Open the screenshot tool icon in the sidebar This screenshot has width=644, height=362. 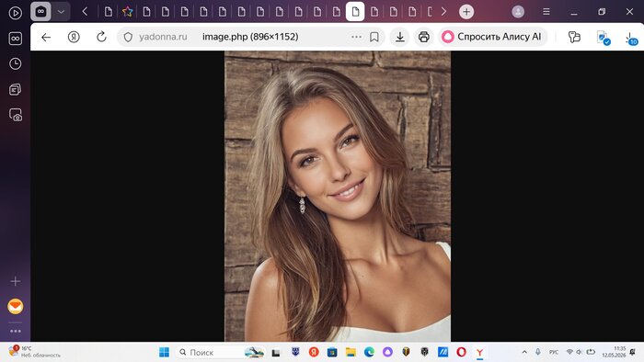[x=16, y=115]
